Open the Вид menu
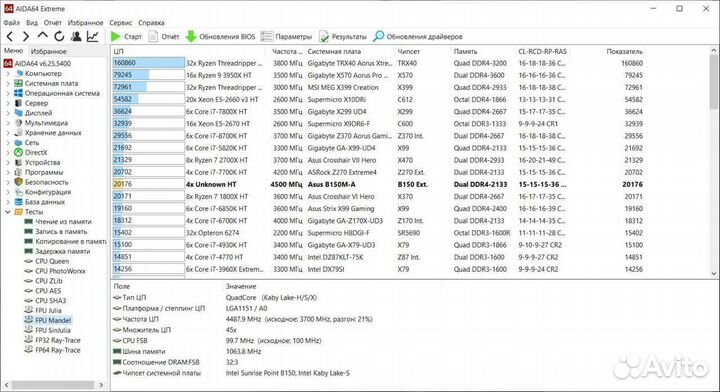Image resolution: width=720 pixels, height=392 pixels. pos(32,22)
